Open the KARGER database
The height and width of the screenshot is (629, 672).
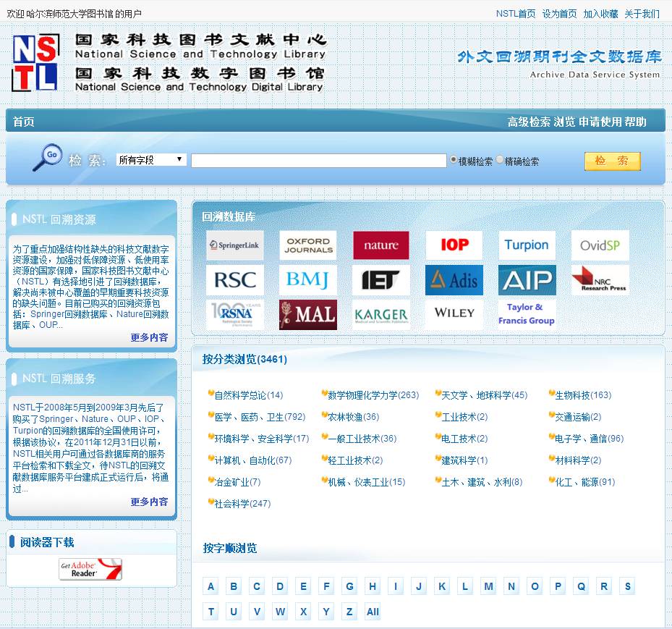click(x=381, y=314)
